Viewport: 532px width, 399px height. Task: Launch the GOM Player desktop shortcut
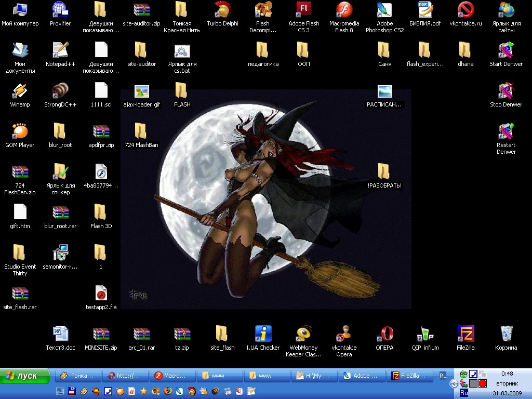(20, 136)
